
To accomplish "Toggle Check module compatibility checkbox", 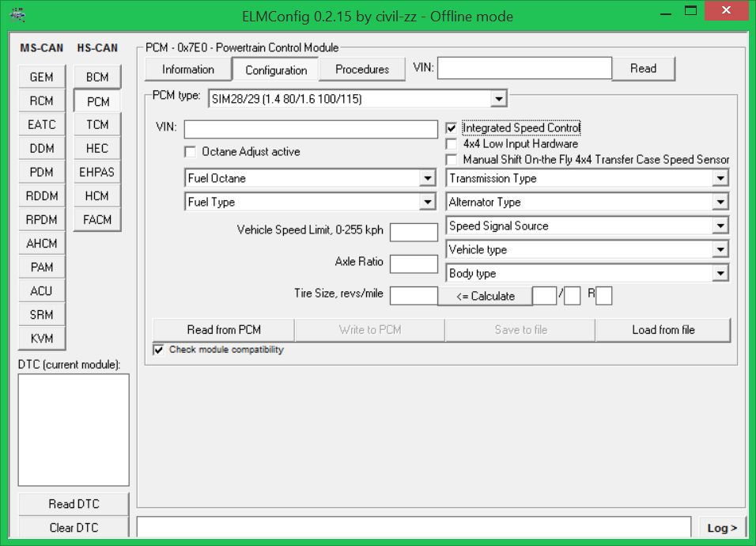I will [159, 350].
